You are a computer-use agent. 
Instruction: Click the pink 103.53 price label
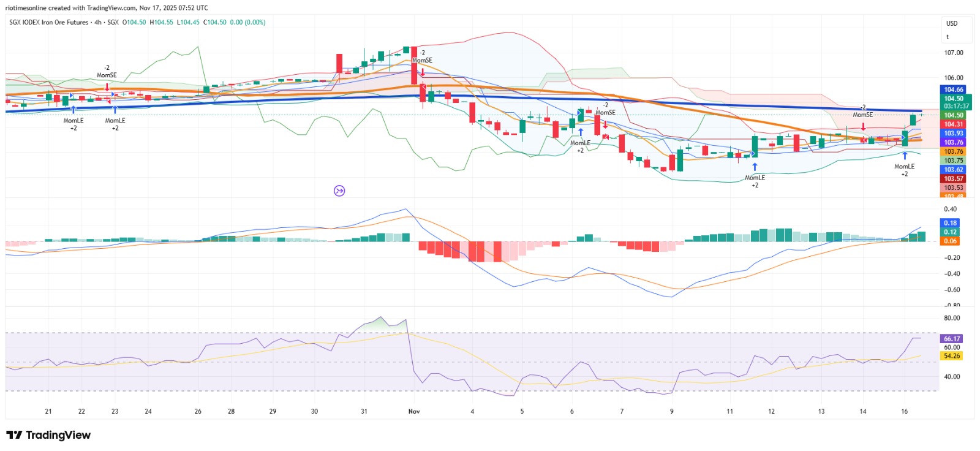(x=953, y=188)
